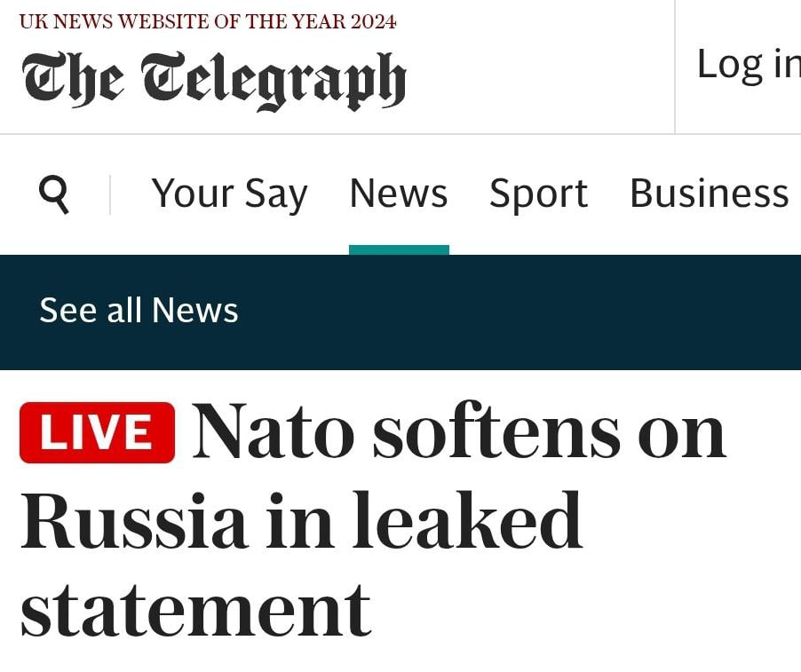This screenshot has width=801, height=672.
Task: Open search with the magnifying glass icon
Action: click(54, 194)
